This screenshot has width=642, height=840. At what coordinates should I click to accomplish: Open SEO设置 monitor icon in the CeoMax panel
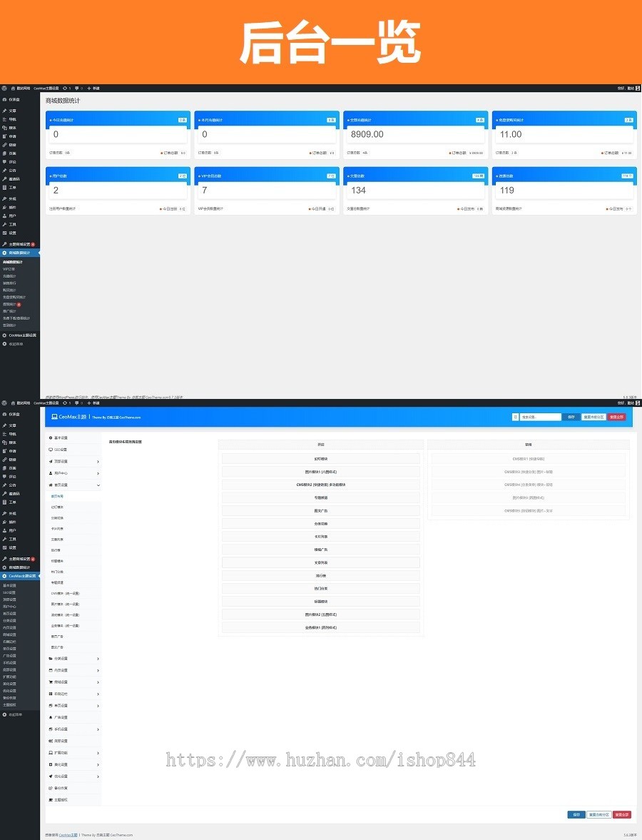point(51,450)
